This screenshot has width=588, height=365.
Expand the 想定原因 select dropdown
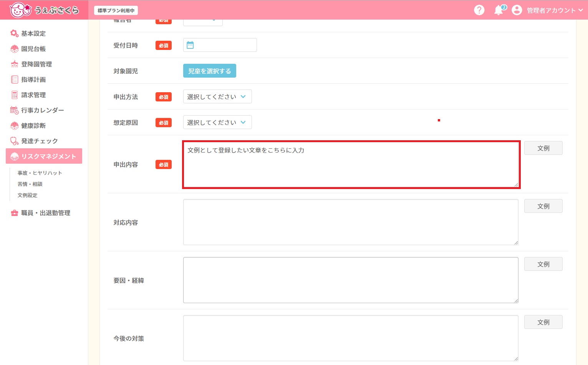click(x=217, y=122)
